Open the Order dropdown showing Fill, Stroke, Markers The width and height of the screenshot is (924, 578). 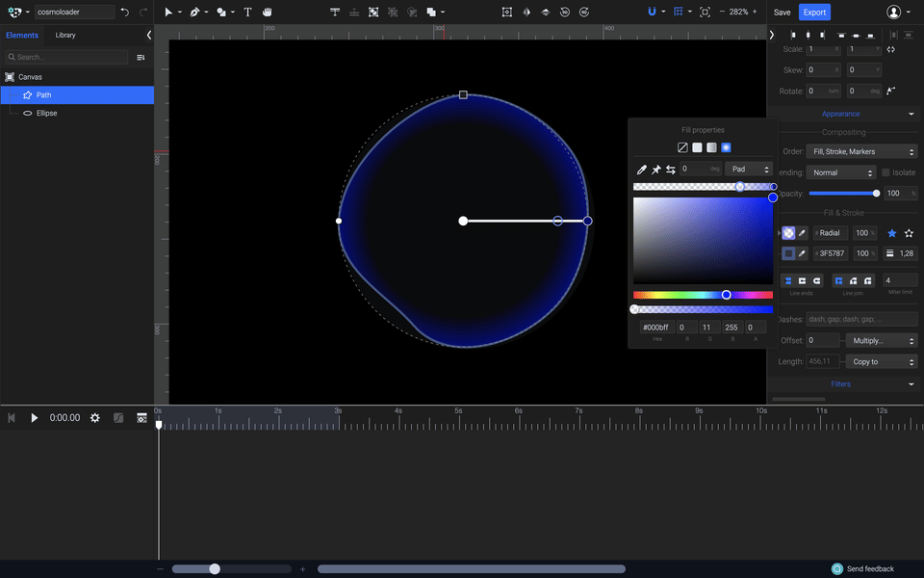[861, 150]
